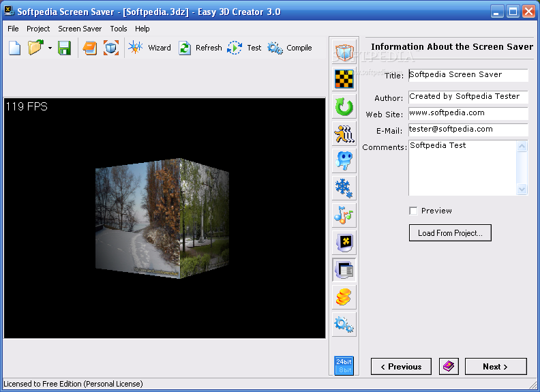Click the E-Mail input field
This screenshot has width=540, height=392.
click(468, 130)
